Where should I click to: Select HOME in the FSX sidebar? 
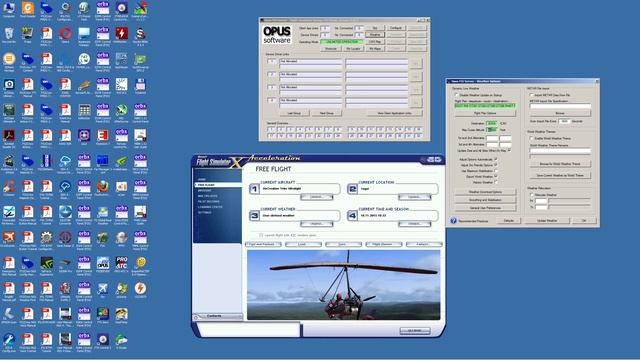pos(202,180)
